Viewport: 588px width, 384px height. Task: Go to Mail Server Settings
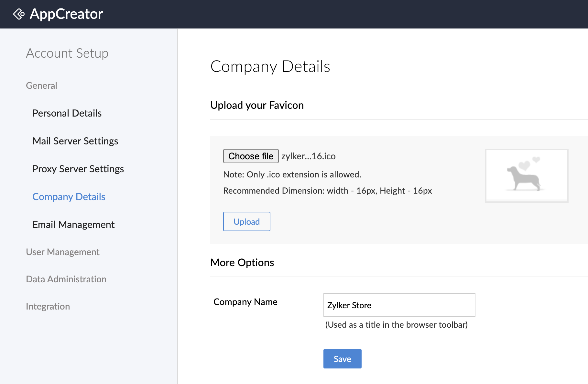click(x=75, y=141)
